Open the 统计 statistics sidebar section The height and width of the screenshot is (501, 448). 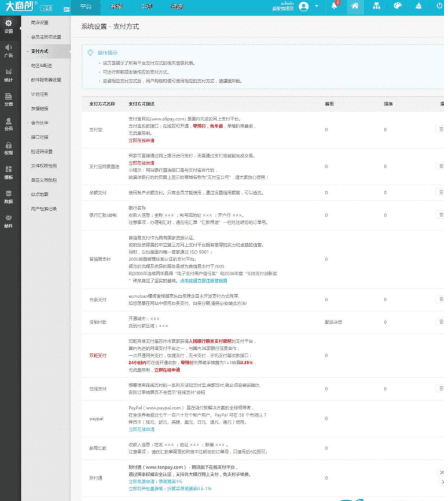click(9, 75)
